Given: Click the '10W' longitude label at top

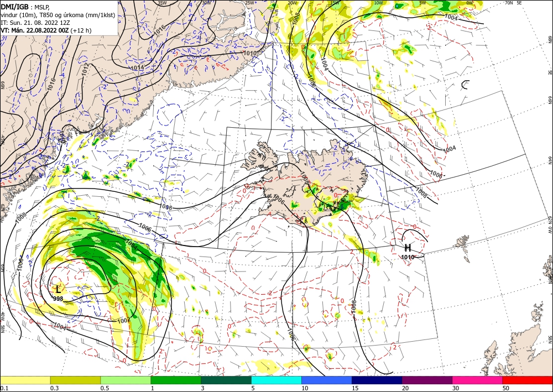Looking at the screenshot, I should click(x=378, y=3).
